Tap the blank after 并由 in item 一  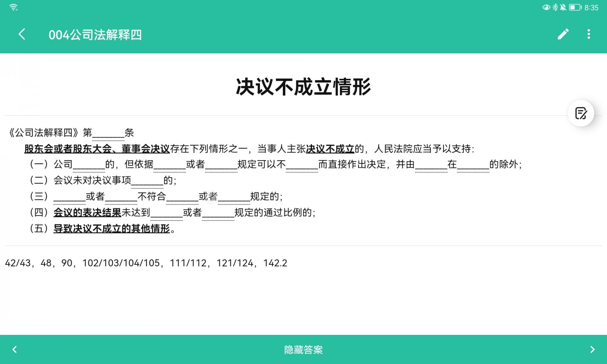coord(431,165)
